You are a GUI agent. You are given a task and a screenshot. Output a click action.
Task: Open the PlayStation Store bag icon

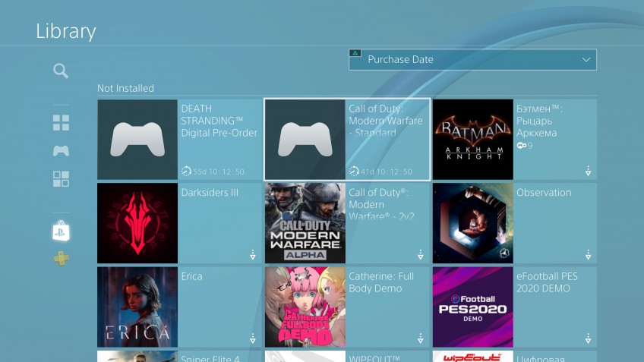pos(61,231)
